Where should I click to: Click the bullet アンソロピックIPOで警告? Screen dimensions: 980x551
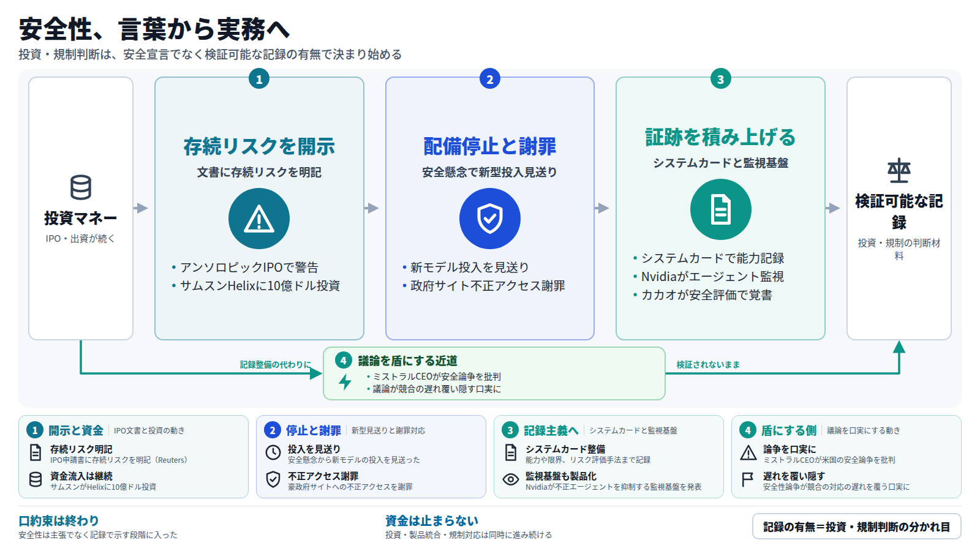249,268
